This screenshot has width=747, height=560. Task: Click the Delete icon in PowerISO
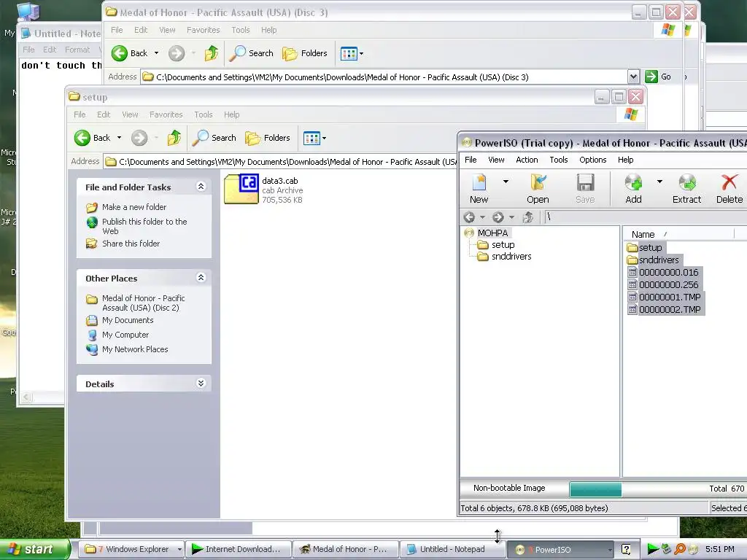click(x=729, y=189)
